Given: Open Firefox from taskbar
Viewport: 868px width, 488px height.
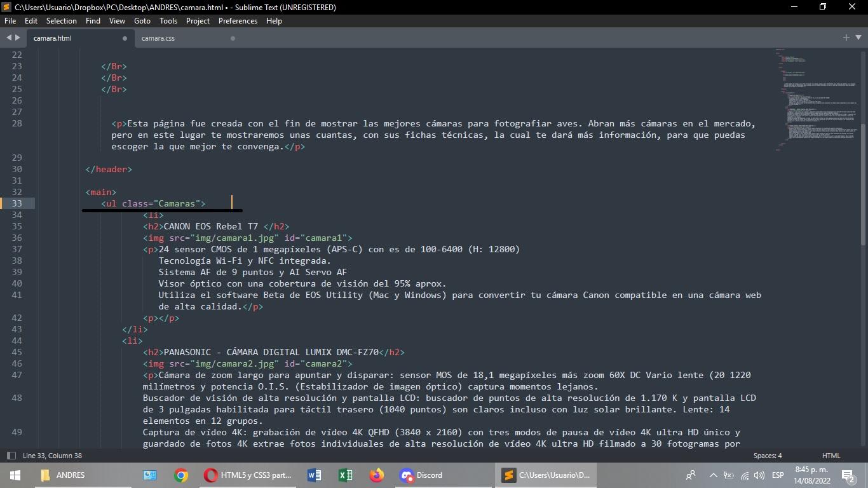Looking at the screenshot, I should coord(377,475).
